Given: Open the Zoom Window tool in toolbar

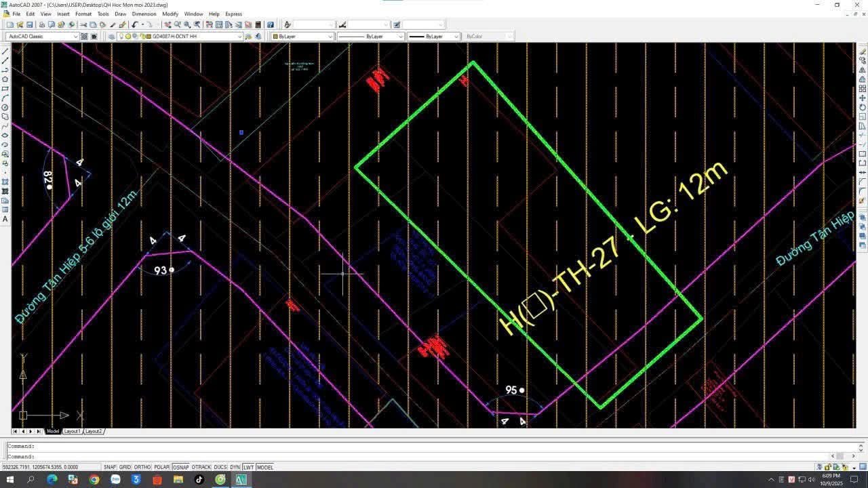Looking at the screenshot, I should tap(186, 24).
